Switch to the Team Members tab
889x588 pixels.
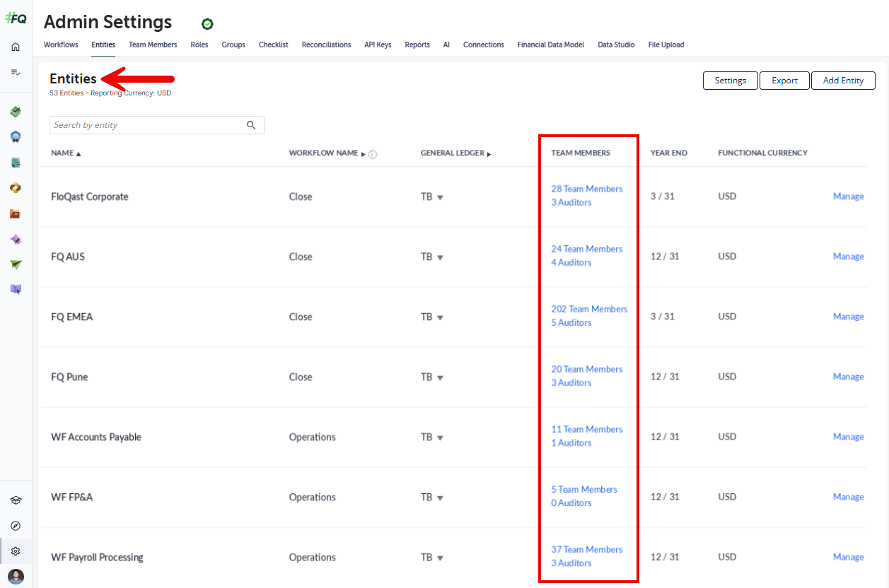click(153, 45)
